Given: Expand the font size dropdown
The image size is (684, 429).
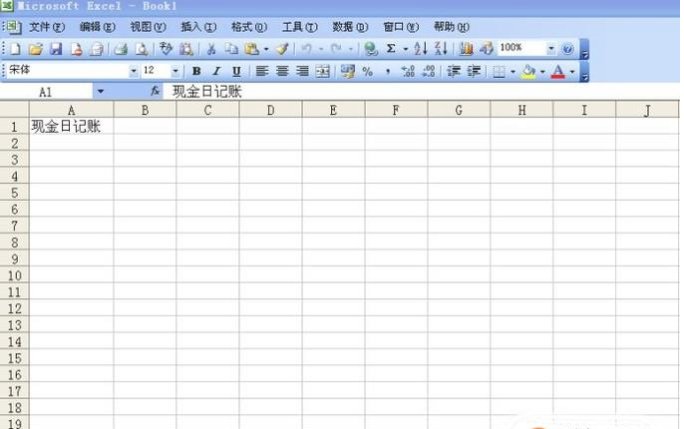Looking at the screenshot, I should pos(175,71).
